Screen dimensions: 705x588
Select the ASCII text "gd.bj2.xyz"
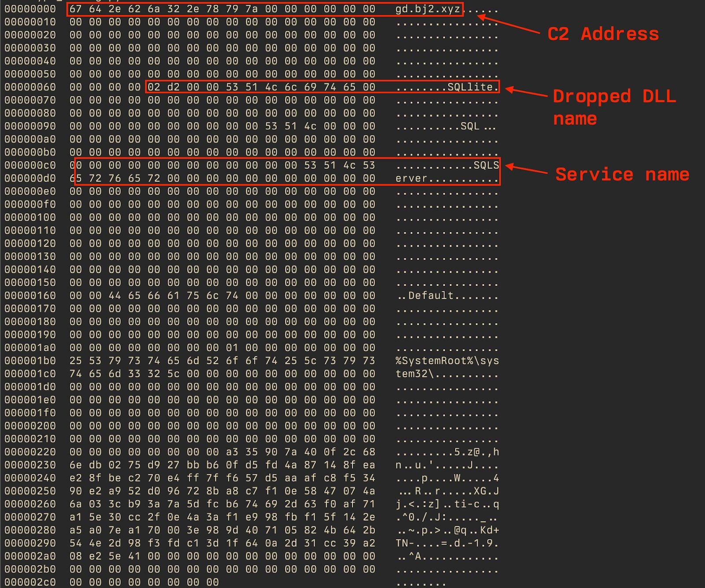(x=427, y=9)
